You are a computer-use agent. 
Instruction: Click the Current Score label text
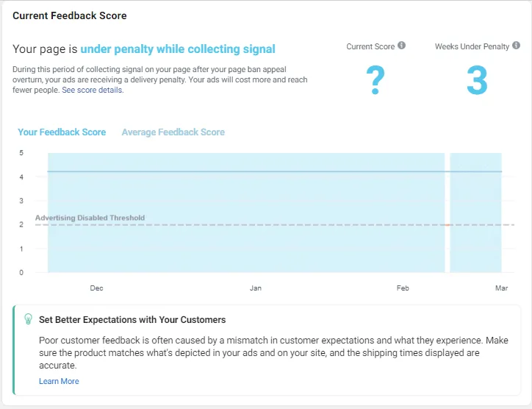370,46
